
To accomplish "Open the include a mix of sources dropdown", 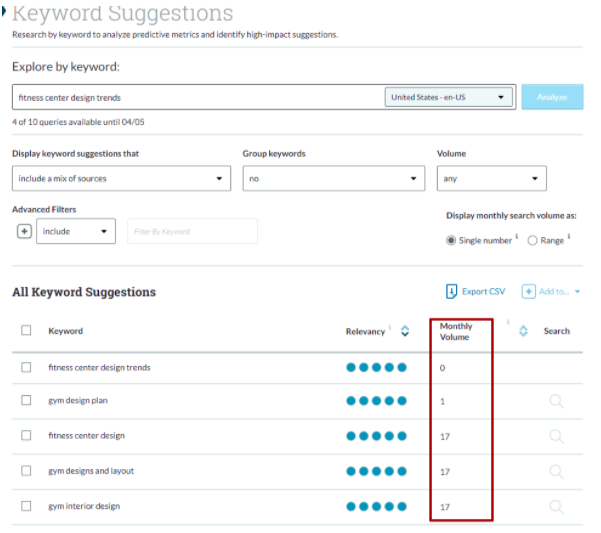I will 121,178.
